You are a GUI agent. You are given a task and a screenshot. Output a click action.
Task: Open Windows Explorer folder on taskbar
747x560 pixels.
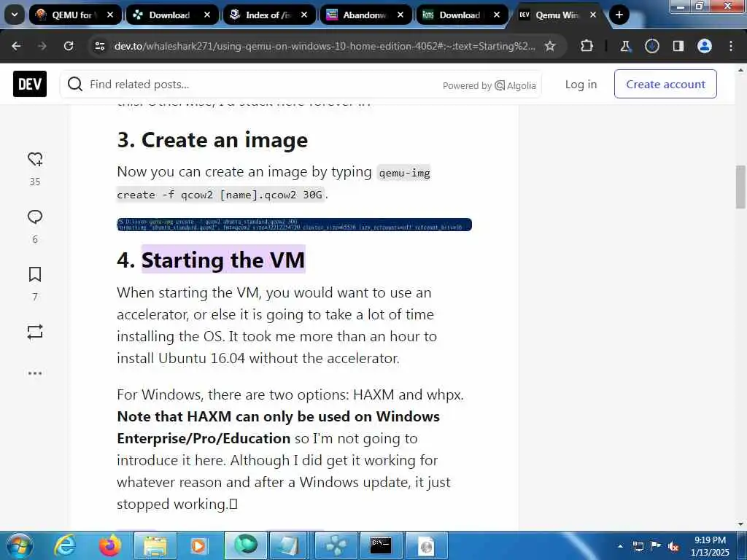tap(155, 545)
